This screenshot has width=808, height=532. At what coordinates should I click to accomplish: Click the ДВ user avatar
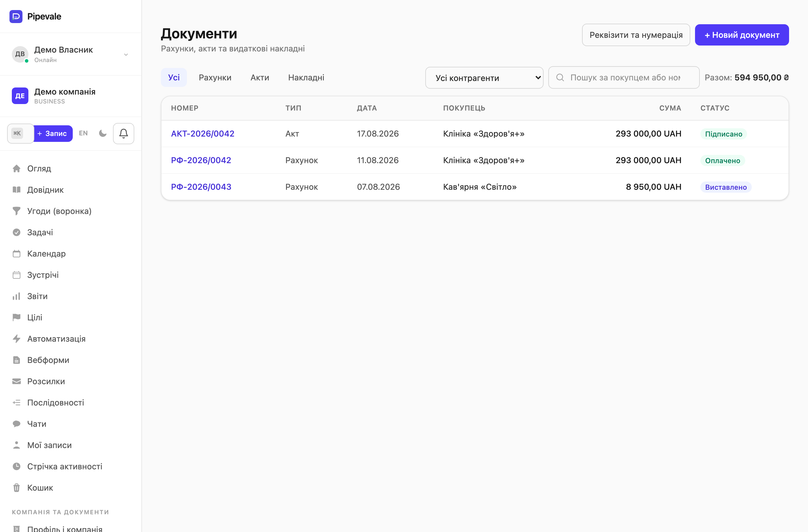pyautogui.click(x=20, y=54)
